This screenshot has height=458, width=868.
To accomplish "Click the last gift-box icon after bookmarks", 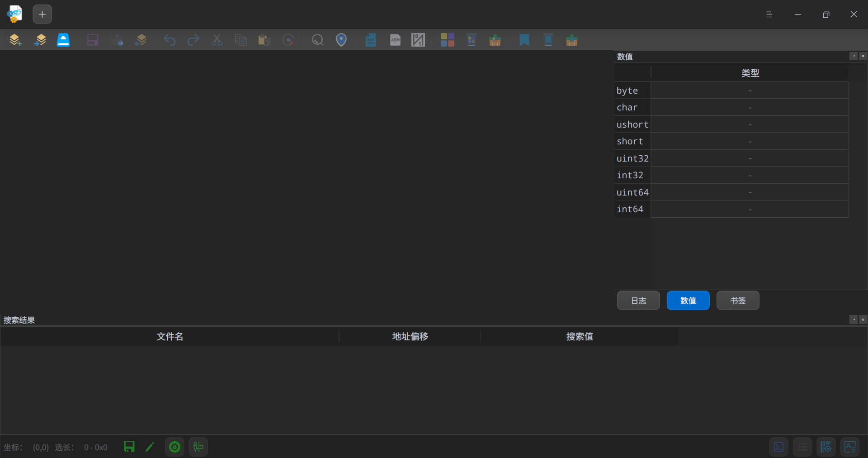I will pos(572,40).
